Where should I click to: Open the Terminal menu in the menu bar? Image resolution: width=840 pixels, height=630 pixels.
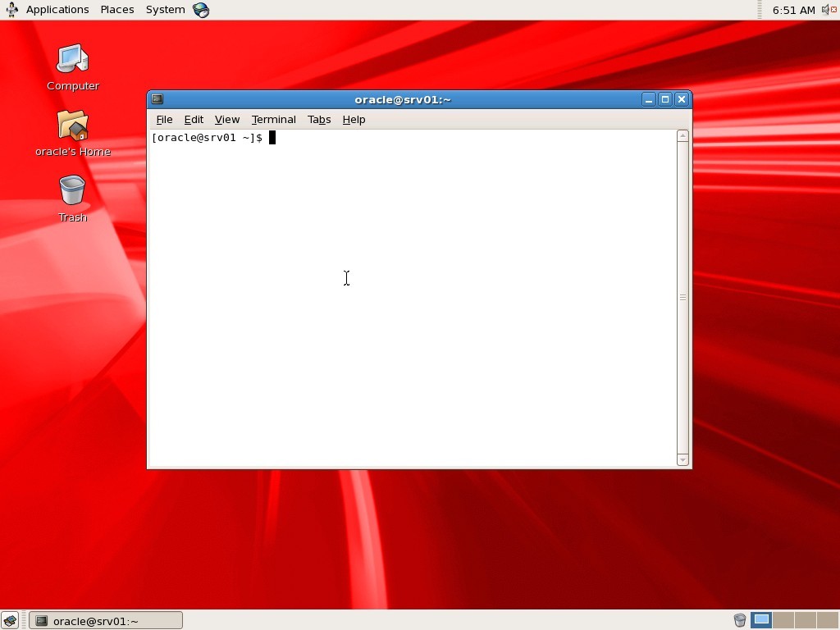tap(274, 120)
